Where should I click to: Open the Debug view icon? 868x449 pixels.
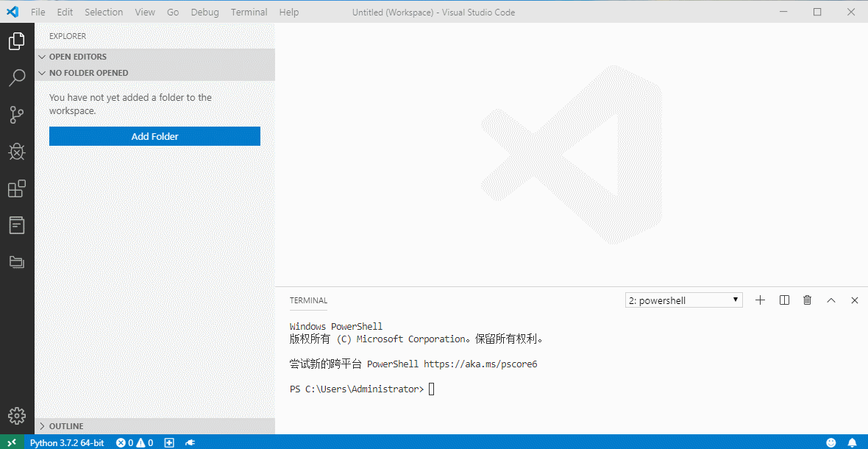(x=17, y=152)
